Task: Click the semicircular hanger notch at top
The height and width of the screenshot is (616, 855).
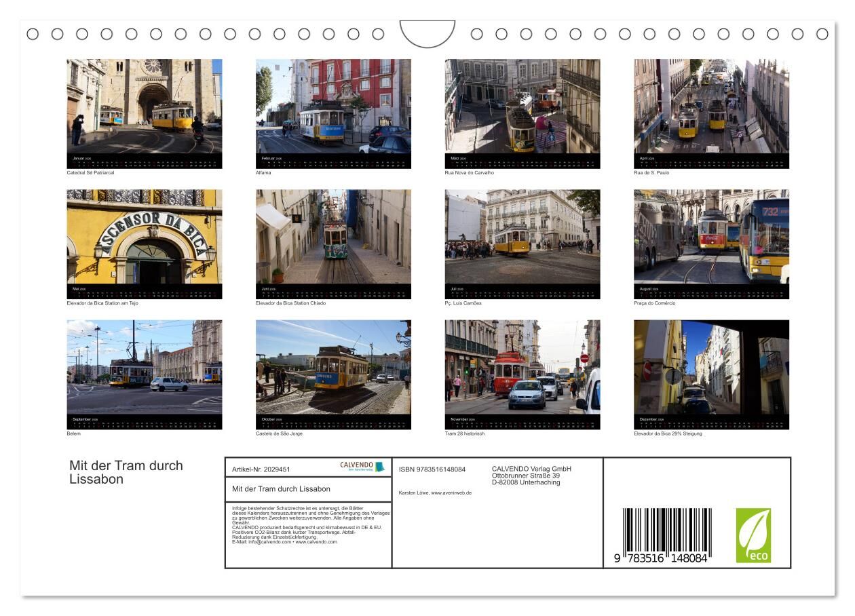Action: (x=427, y=34)
